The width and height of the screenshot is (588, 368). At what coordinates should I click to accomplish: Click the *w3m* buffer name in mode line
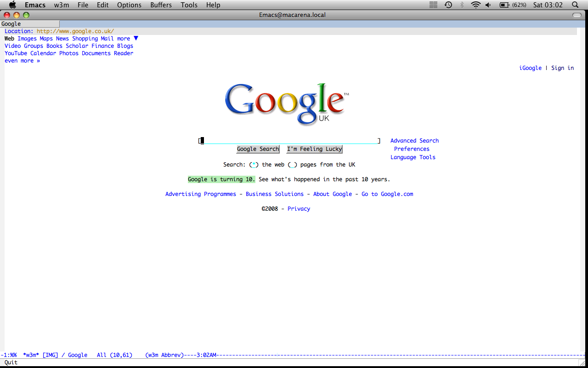31,355
